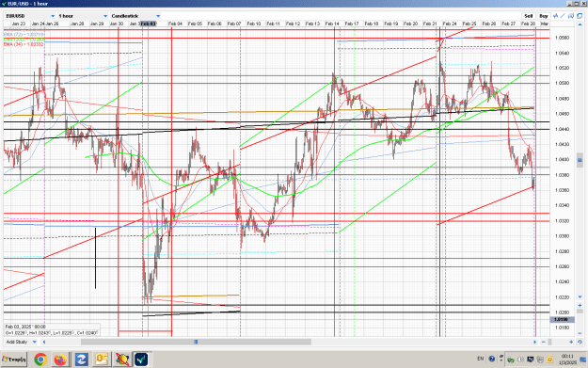Click the detach chart window icon
This screenshot has height=368, width=588.
click(x=580, y=16)
